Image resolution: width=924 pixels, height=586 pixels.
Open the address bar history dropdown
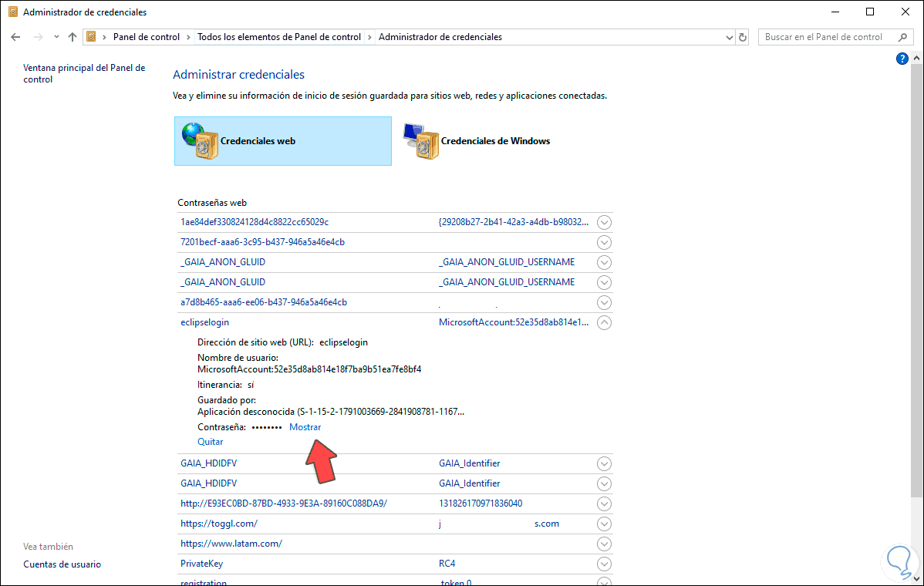[730, 37]
